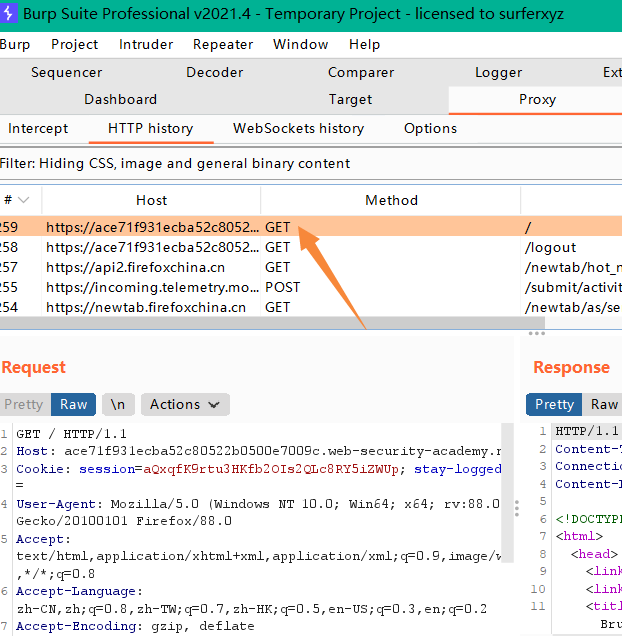Switch to the Logger tab
Viewport: 622px width, 636px height.
pyautogui.click(x=499, y=72)
